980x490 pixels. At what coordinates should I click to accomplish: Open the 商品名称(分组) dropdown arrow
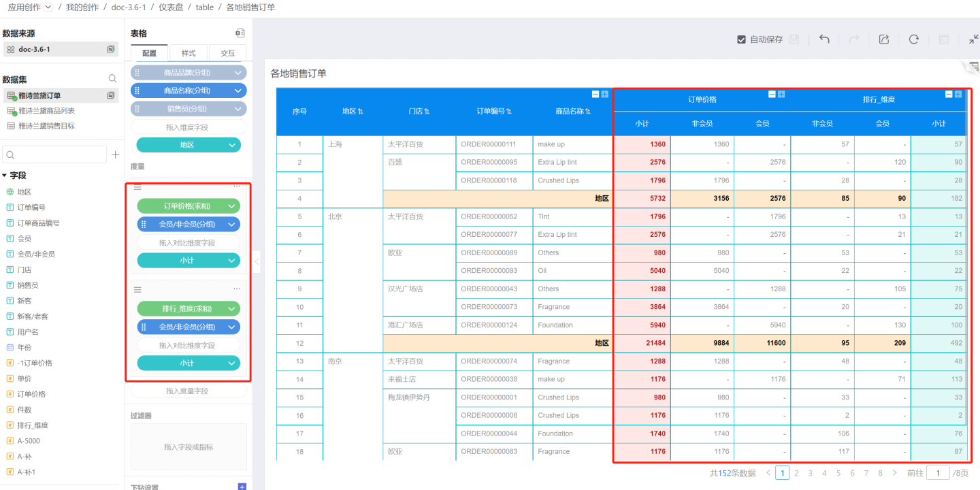point(238,91)
